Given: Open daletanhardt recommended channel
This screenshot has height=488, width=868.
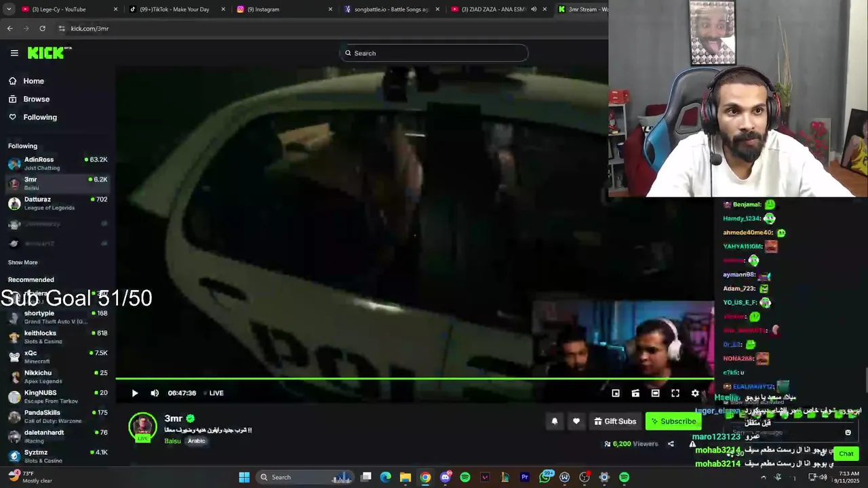Looking at the screenshot, I should pyautogui.click(x=58, y=436).
